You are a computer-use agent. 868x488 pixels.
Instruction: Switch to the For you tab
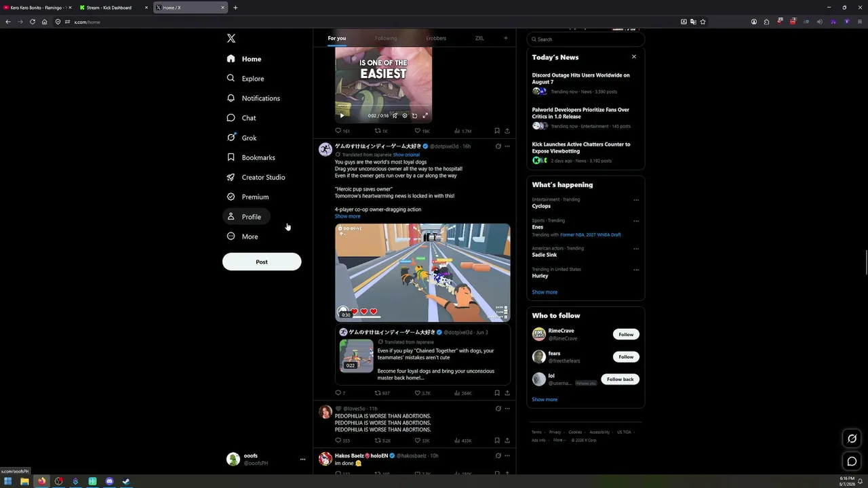pyautogui.click(x=336, y=38)
